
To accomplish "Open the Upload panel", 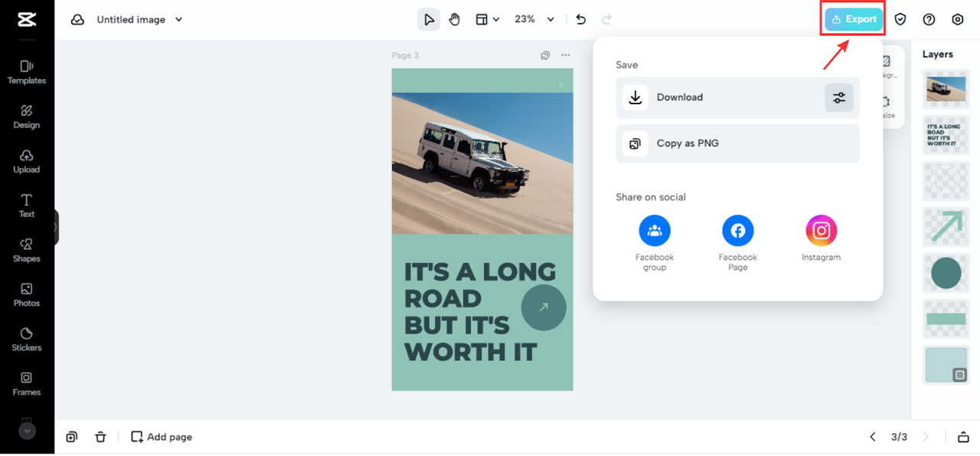I will click(x=27, y=161).
